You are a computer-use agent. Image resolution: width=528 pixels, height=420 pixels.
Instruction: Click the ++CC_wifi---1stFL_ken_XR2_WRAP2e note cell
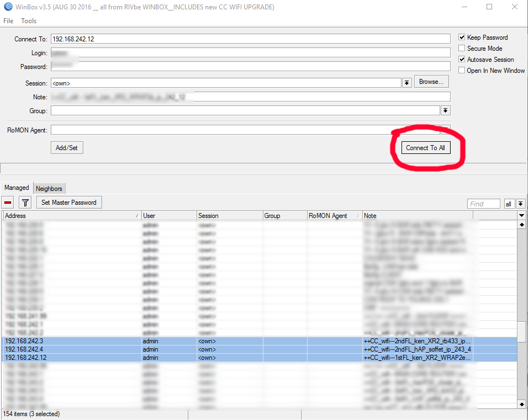[418, 358]
